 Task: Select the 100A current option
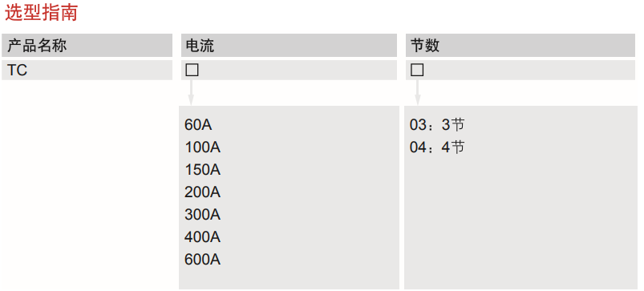202,148
